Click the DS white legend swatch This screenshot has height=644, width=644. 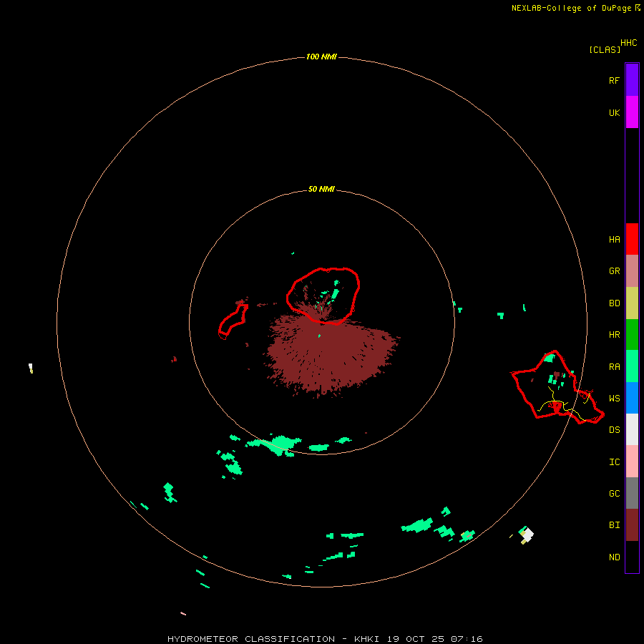[x=632, y=429]
